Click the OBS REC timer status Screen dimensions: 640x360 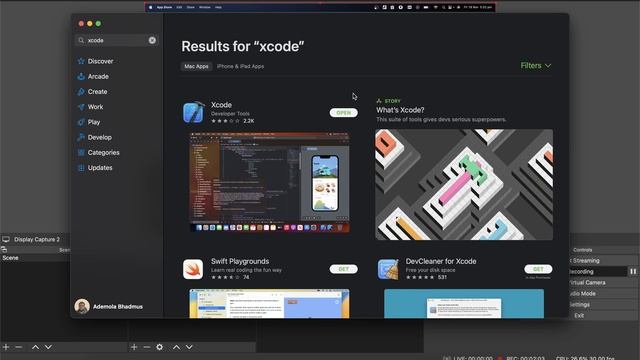click(x=526, y=358)
